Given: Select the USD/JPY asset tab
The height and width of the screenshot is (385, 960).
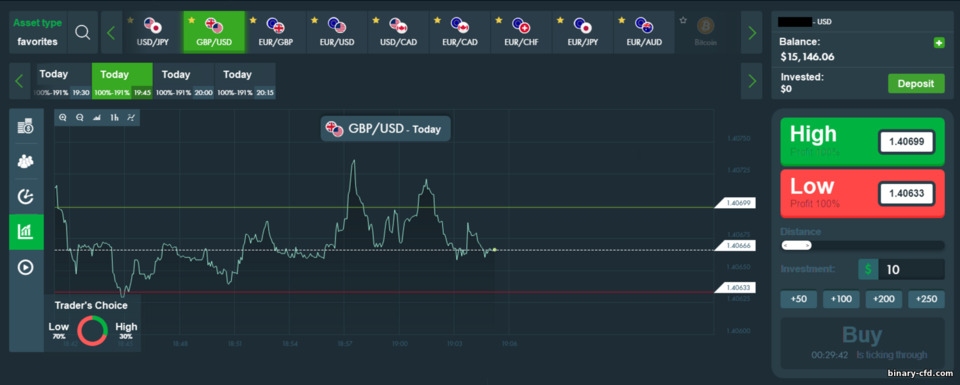Looking at the screenshot, I should point(153,32).
